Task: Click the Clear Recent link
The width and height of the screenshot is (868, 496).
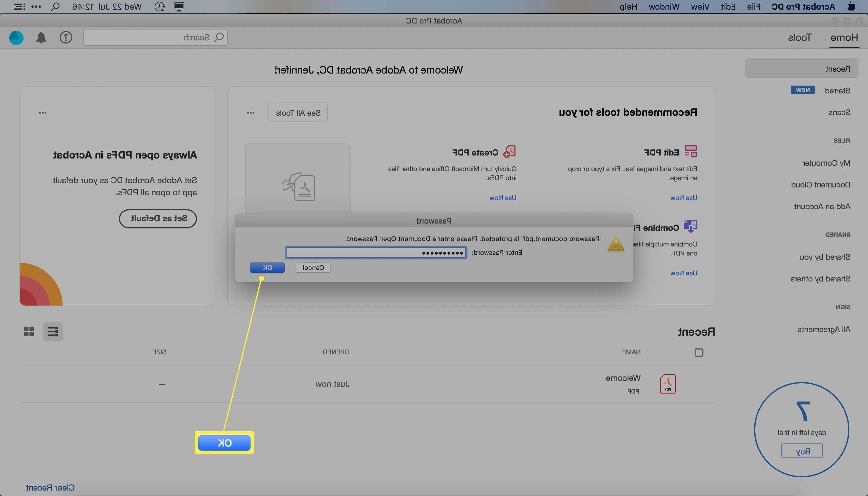Action: pos(50,488)
